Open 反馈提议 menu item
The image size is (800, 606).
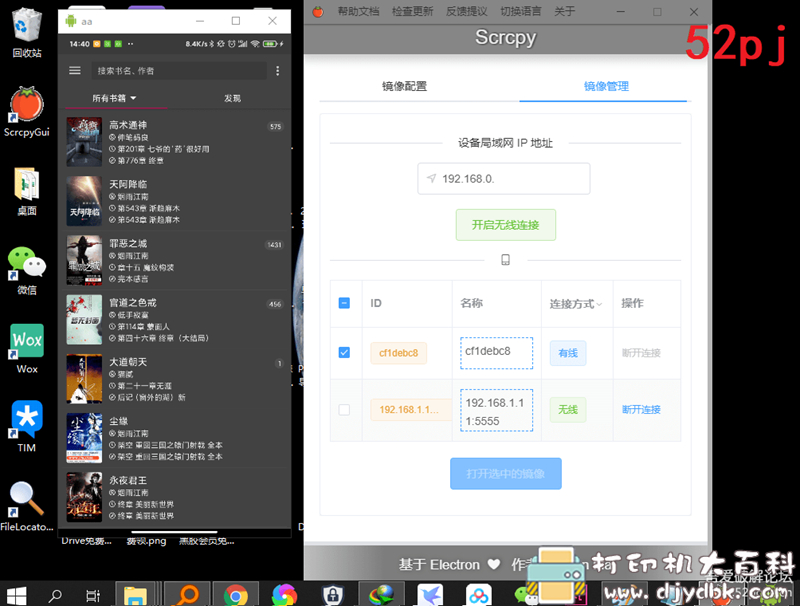(466, 11)
